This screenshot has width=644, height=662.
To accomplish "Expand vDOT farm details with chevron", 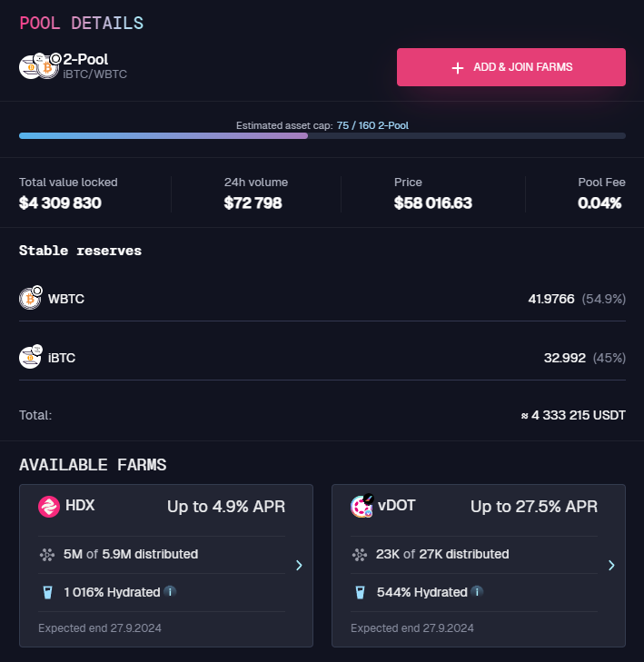I will coord(611,566).
